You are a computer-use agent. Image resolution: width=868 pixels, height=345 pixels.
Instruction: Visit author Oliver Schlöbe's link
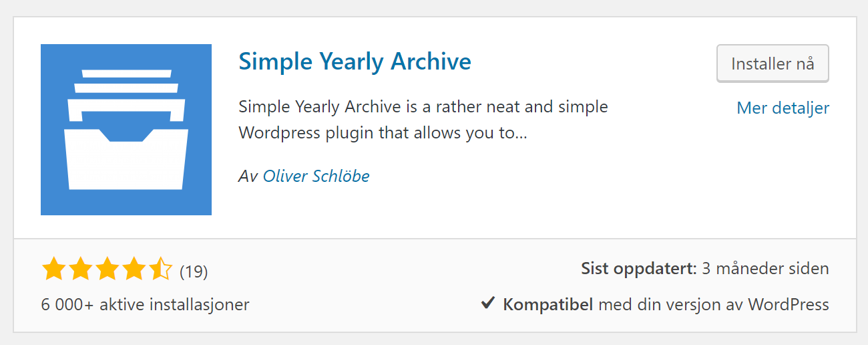click(x=316, y=176)
